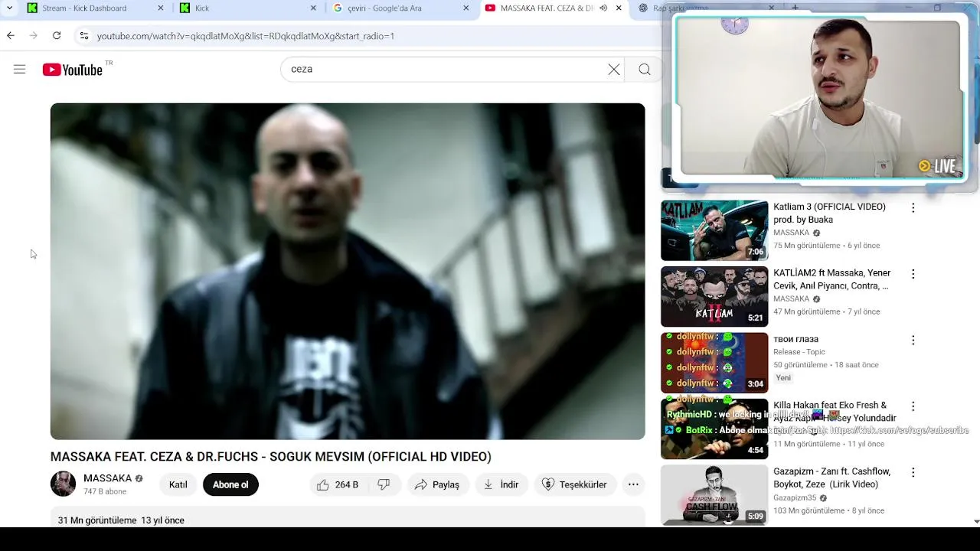Close the Stream - Kick Dashboard tab

click(160, 8)
